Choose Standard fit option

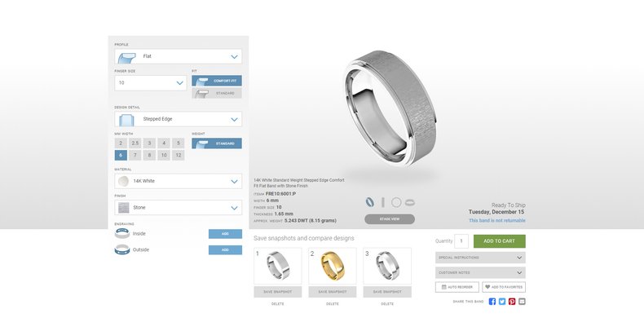217,93
